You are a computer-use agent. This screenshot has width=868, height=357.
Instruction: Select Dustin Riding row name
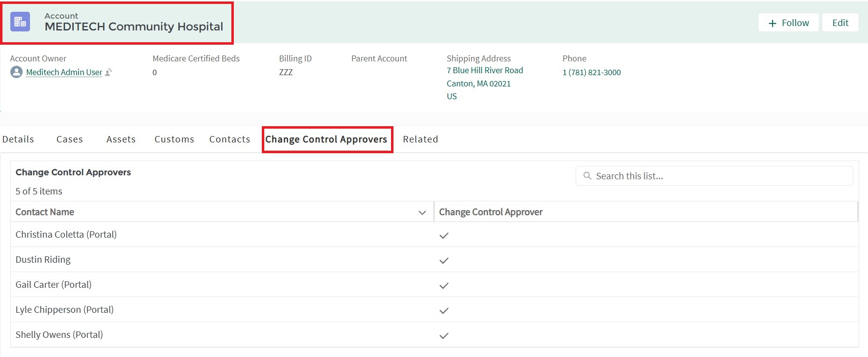point(43,260)
